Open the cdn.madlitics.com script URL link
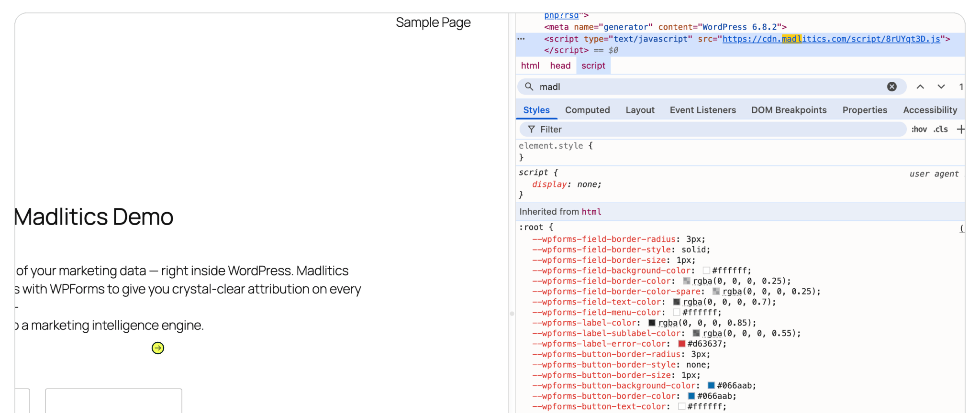 pos(831,39)
